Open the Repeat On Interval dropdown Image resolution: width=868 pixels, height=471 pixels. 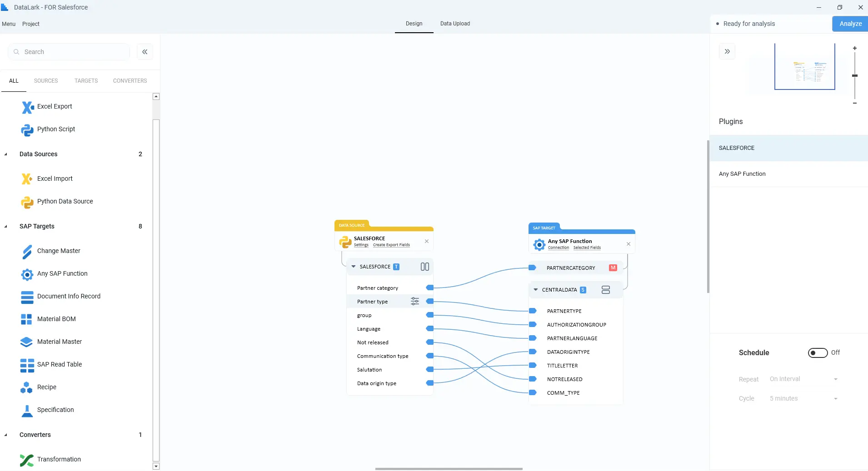[x=803, y=379]
